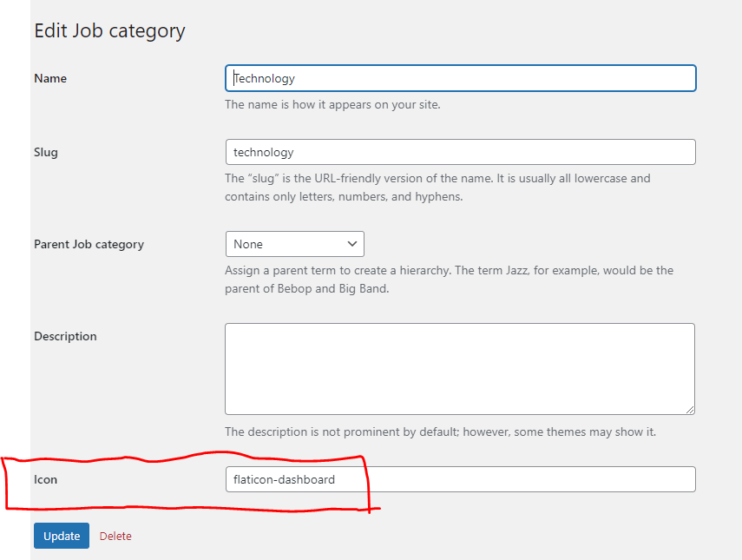Click the slug URL-friendly explanation text

[x=437, y=188]
